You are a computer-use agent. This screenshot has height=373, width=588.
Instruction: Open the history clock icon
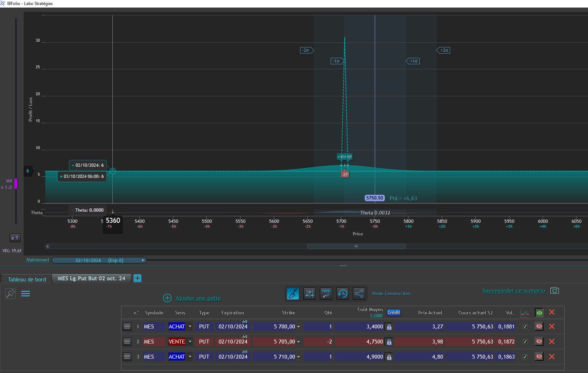click(342, 294)
